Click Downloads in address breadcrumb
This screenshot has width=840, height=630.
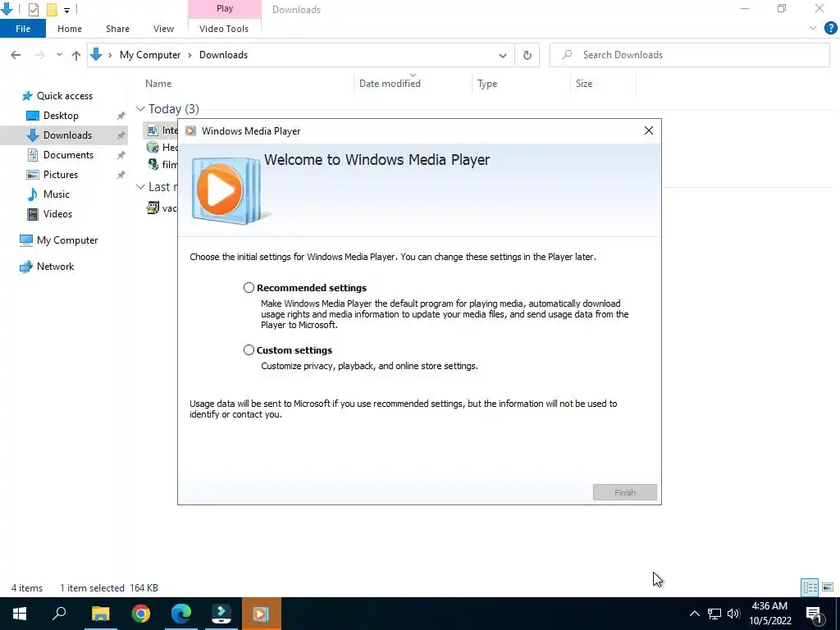click(x=223, y=55)
